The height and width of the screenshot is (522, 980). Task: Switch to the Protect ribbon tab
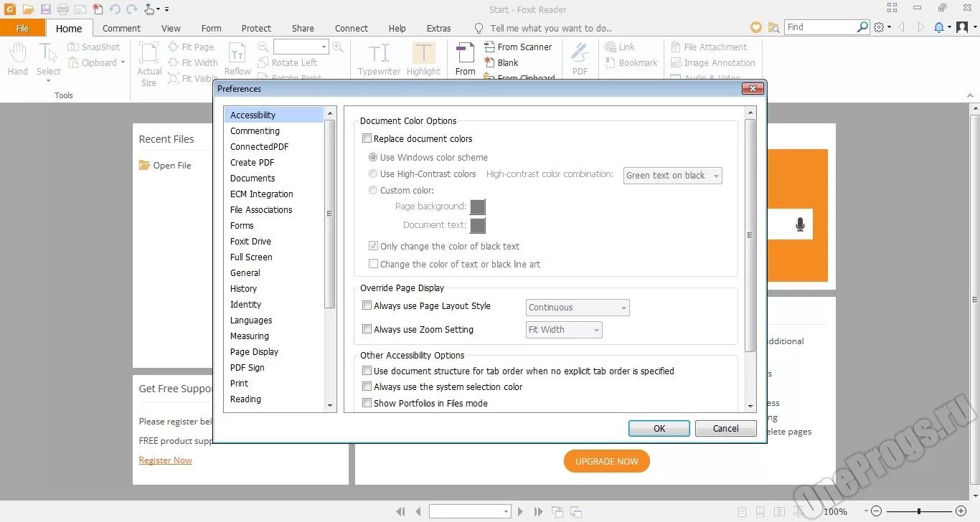click(x=256, y=28)
